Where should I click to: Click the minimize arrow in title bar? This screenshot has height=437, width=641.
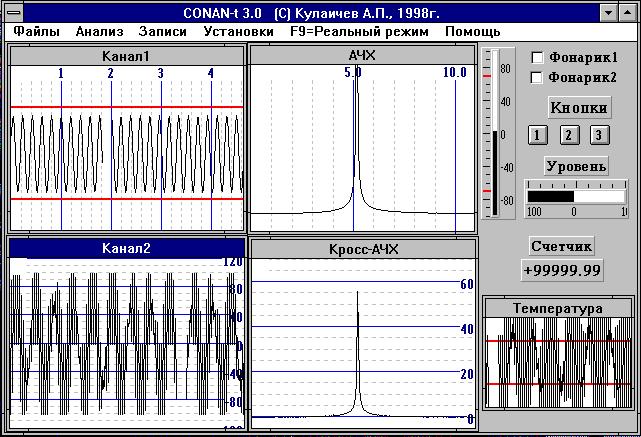[x=609, y=11]
